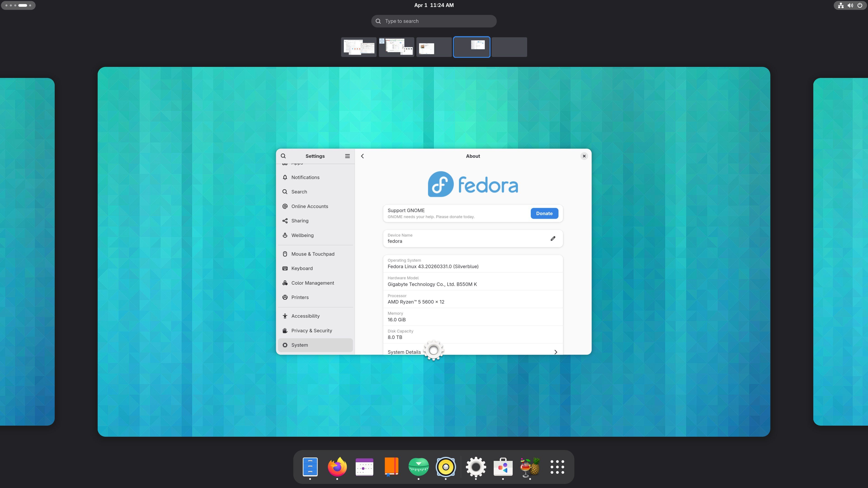This screenshot has height=488, width=868.
Task: Click the search icon in Settings header
Action: [283, 156]
